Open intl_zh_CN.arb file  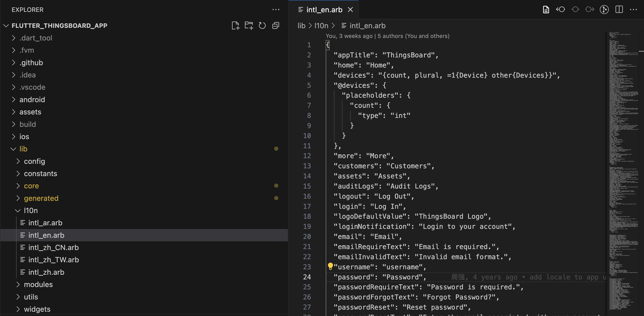[x=54, y=247]
